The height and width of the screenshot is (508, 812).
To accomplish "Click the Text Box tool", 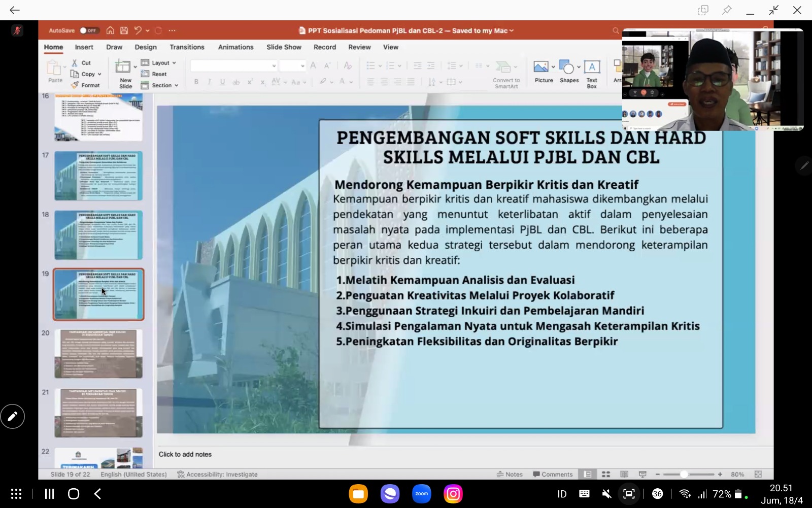I will [x=592, y=74].
